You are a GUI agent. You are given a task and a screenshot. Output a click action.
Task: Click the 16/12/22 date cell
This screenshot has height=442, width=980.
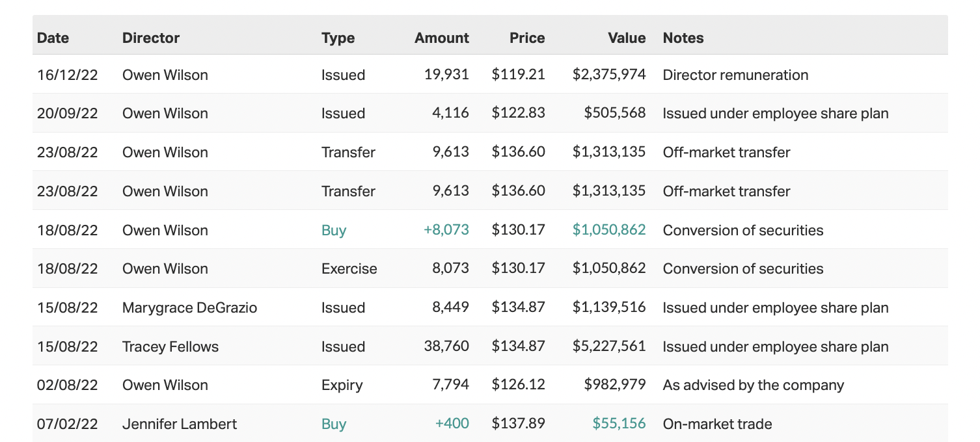[67, 75]
